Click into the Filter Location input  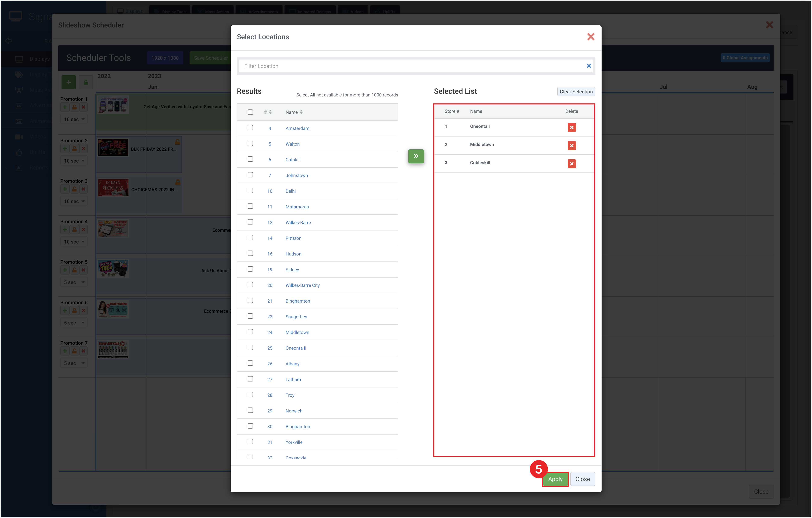(411, 66)
